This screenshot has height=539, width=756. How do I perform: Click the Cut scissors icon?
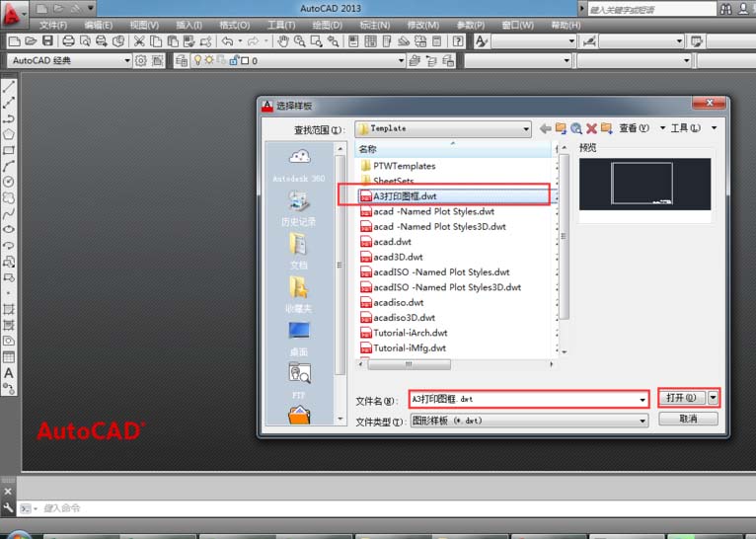coord(139,41)
